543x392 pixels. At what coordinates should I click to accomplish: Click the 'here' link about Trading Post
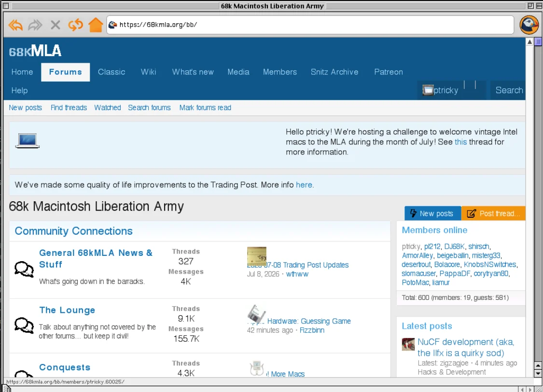point(304,185)
